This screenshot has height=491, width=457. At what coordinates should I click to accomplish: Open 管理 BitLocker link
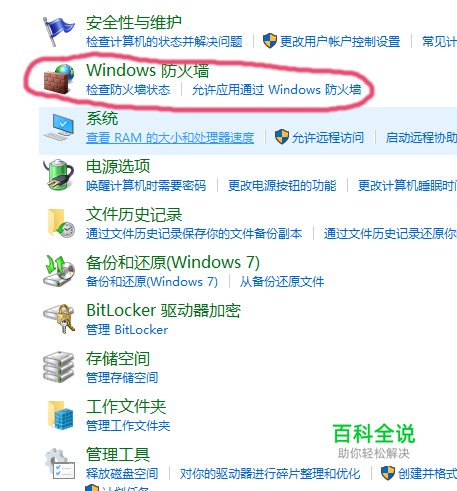(127, 330)
